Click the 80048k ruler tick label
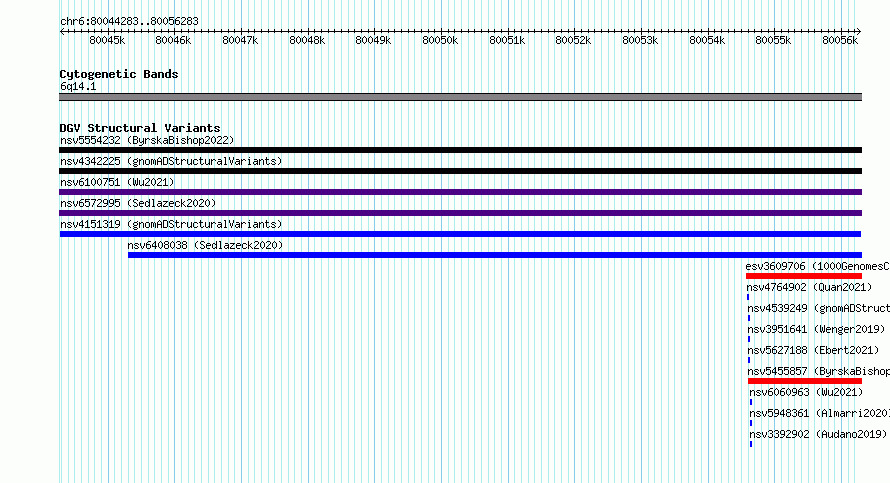Image resolution: width=890 pixels, height=483 pixels. coord(307,40)
